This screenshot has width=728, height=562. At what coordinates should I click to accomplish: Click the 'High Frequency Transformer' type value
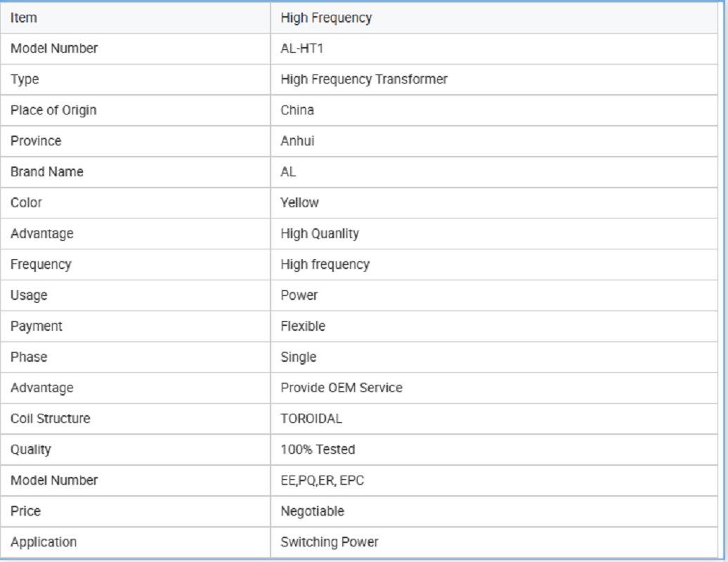click(364, 79)
